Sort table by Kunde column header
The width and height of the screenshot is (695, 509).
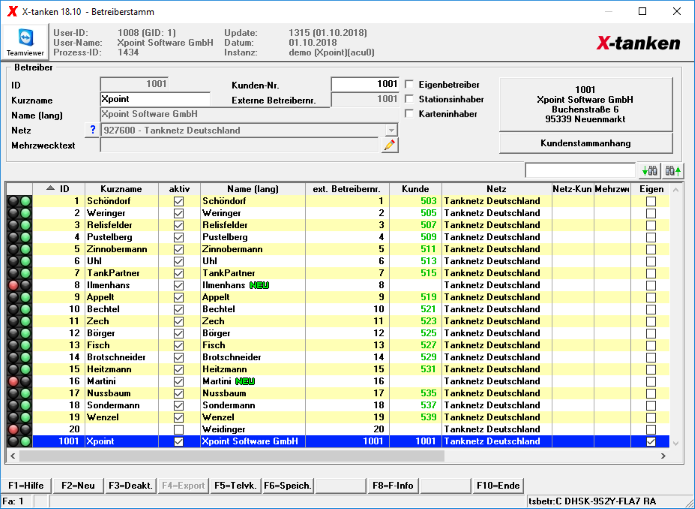(415, 189)
